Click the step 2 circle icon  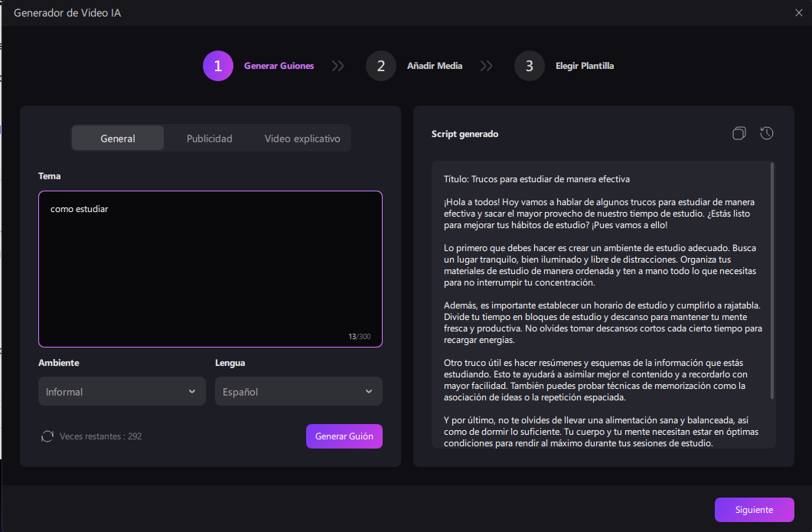coord(381,66)
